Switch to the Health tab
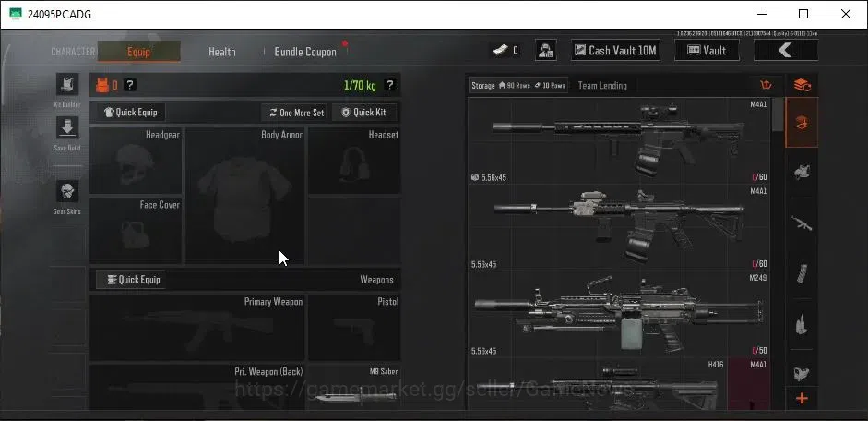The image size is (868, 421). coord(222,52)
